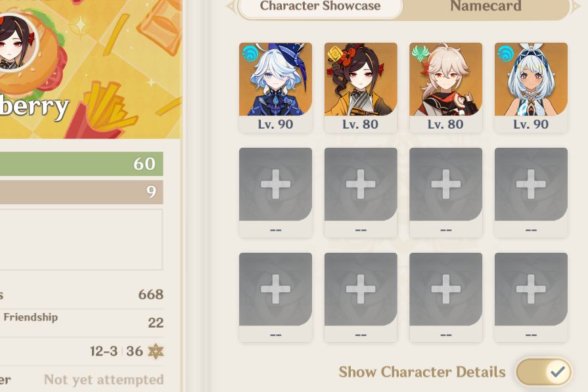The image size is (588, 392).
Task: Add character to third slot in middle row
Action: click(x=446, y=192)
